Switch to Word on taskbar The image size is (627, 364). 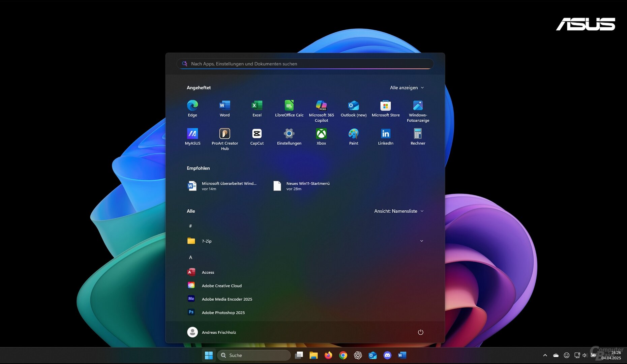point(402,355)
